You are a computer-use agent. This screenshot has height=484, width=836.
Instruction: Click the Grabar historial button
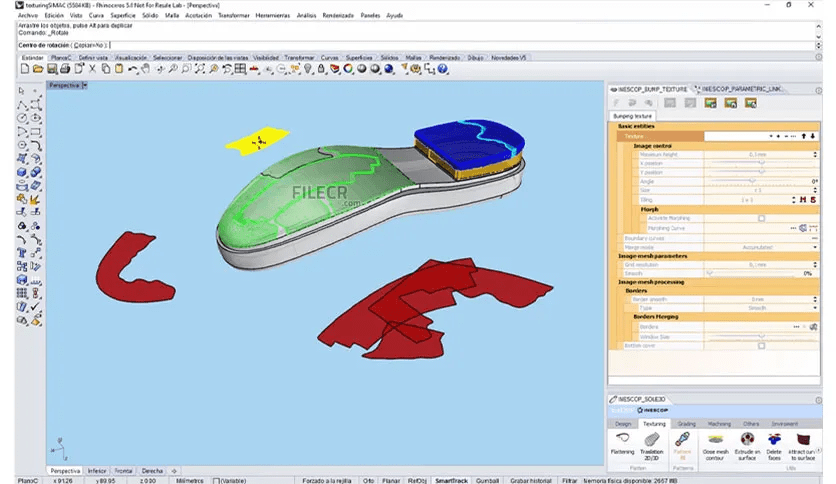point(529,479)
